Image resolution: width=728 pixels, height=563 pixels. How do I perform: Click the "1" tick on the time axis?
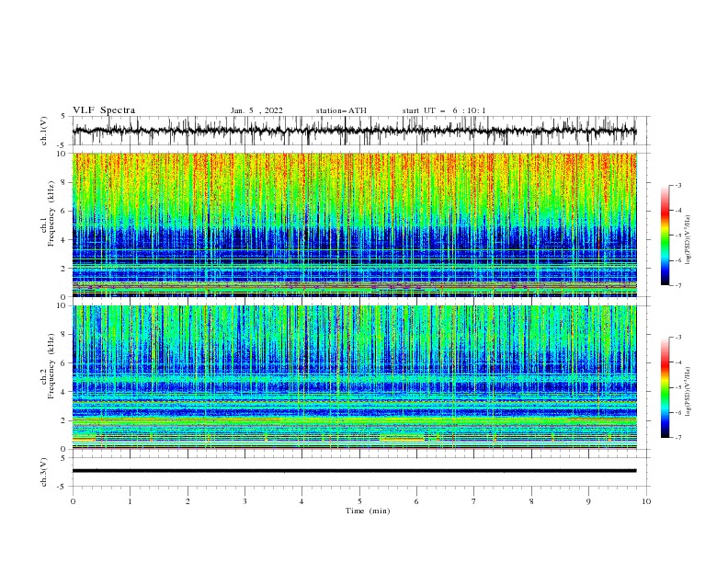(131, 501)
